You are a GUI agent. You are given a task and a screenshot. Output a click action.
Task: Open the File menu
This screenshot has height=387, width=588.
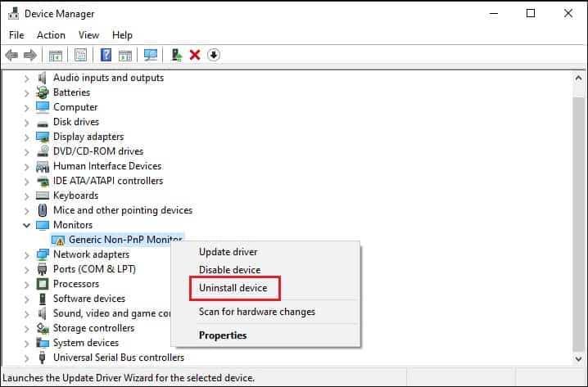[x=16, y=35]
